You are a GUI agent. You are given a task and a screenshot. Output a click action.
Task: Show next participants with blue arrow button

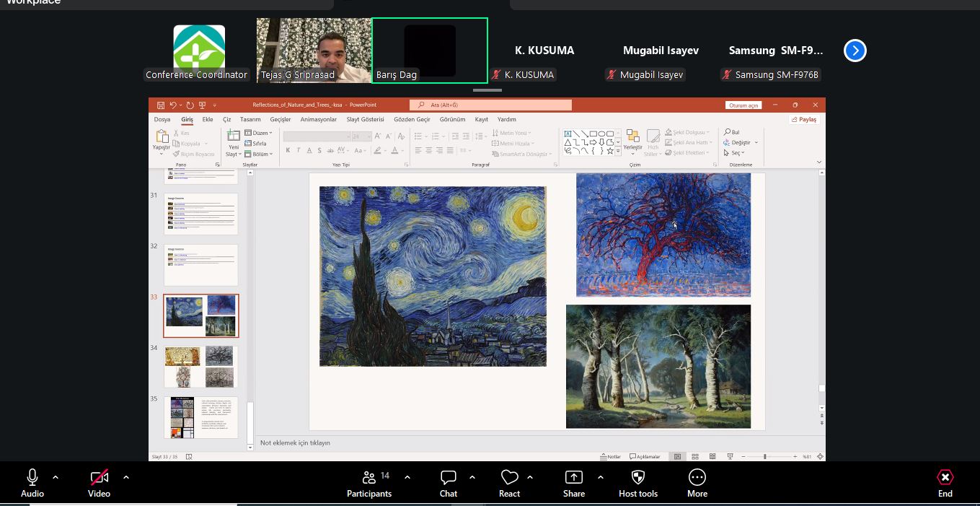pyautogui.click(x=855, y=51)
